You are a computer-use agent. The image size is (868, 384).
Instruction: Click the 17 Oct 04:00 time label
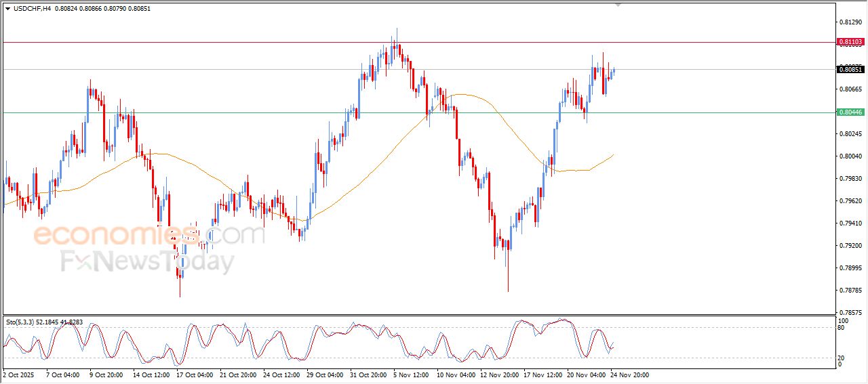[196, 375]
